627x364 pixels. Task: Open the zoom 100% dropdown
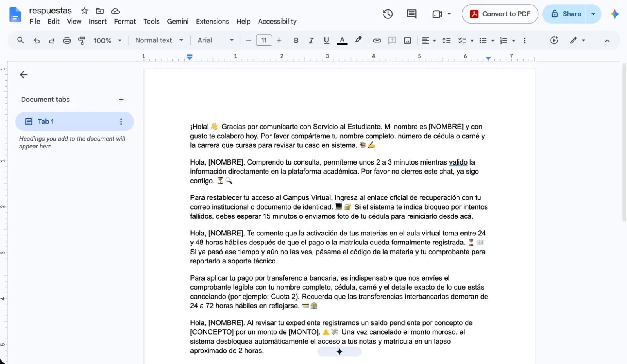pos(108,40)
